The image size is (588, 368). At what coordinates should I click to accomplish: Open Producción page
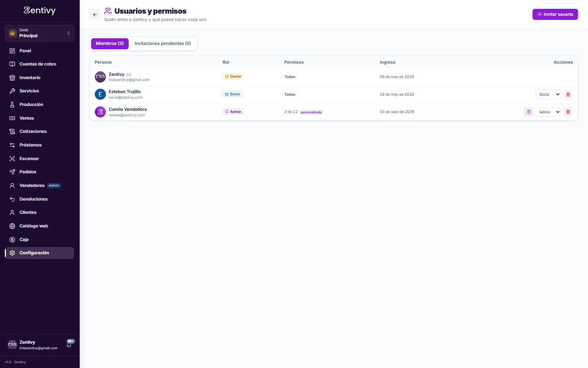40,105
